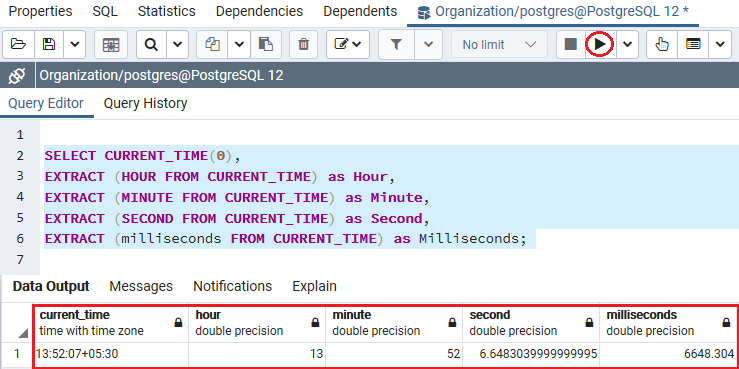Open the No limit rows dropdown
The image size is (739, 369).
pyautogui.click(x=500, y=45)
